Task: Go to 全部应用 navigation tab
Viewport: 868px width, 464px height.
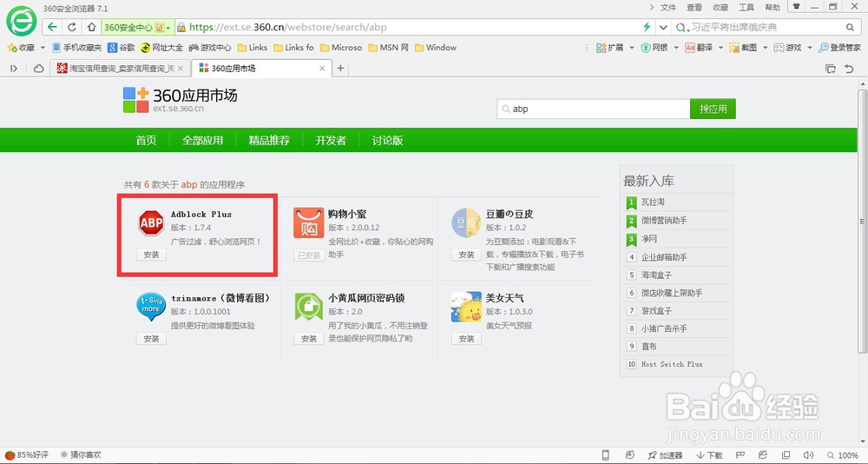Action: tap(202, 140)
